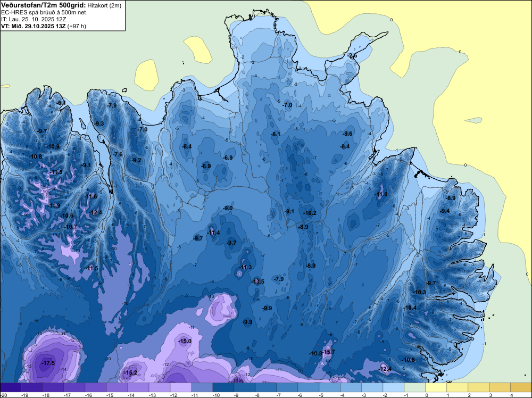Click the -9.2 temperature label

click(x=136, y=160)
